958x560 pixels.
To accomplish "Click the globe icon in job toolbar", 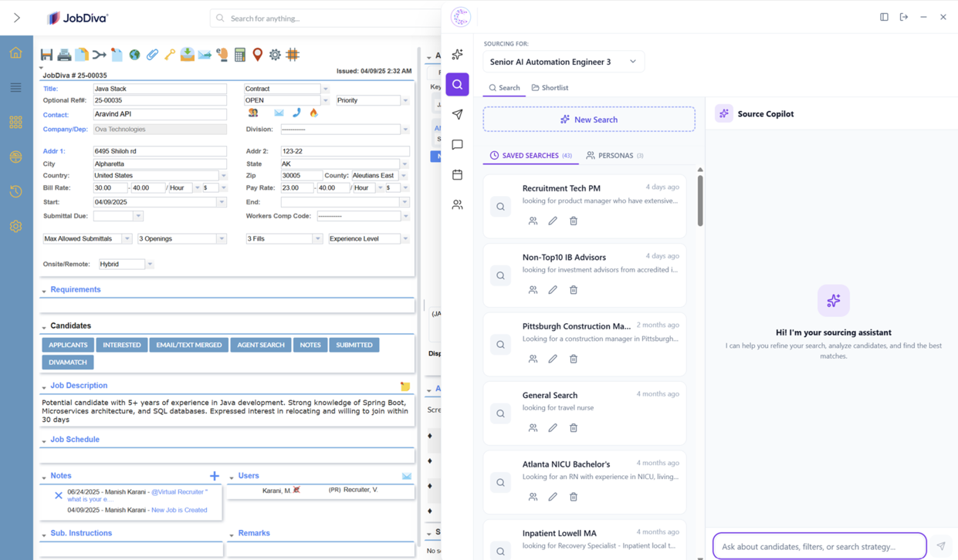I will [x=134, y=55].
